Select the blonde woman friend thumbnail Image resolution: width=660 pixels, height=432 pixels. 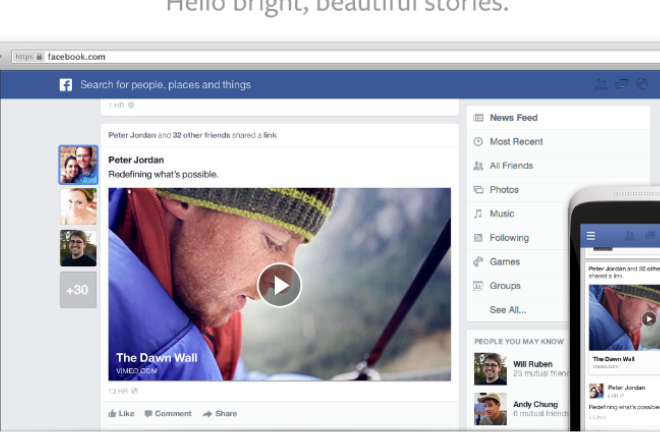pyautogui.click(x=78, y=206)
